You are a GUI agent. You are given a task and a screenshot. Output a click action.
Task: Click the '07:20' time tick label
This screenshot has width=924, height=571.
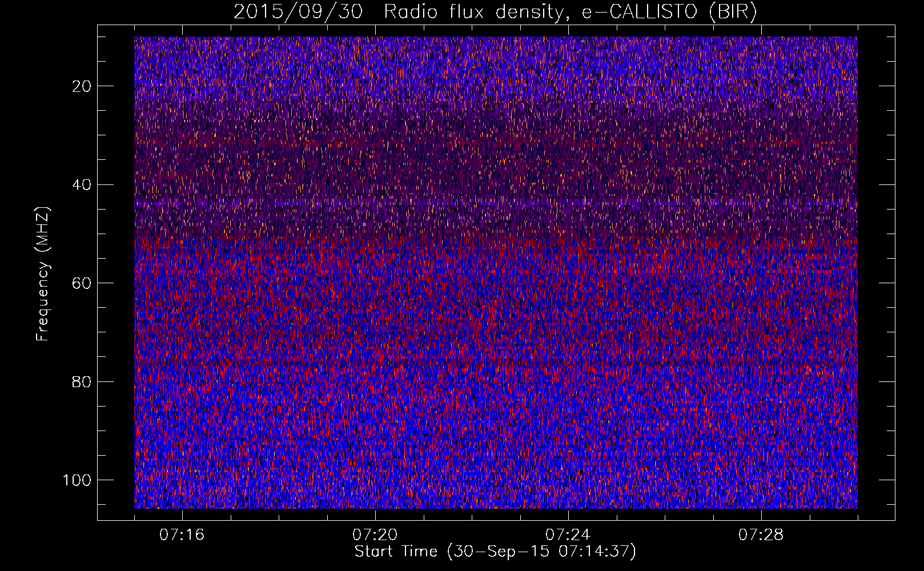[375, 535]
